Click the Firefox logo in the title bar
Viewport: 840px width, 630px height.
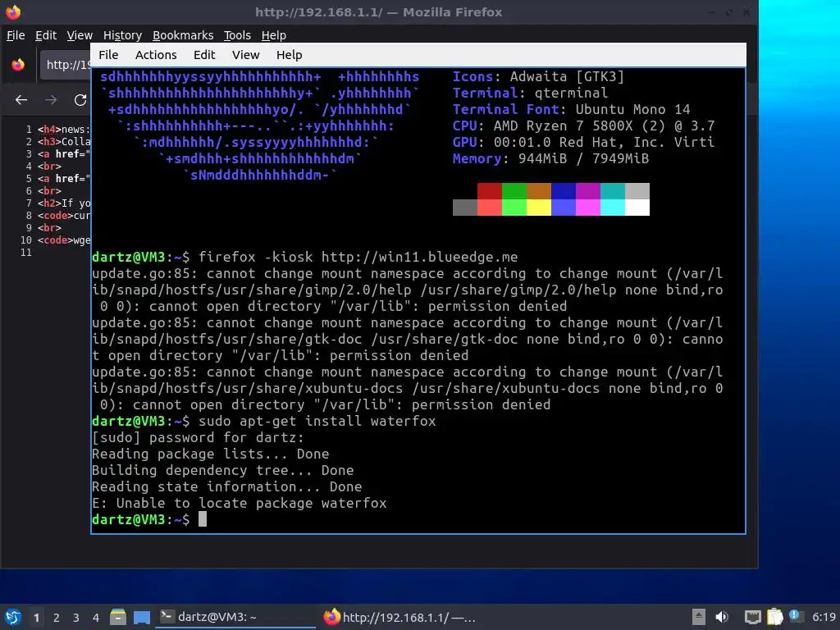(x=13, y=11)
